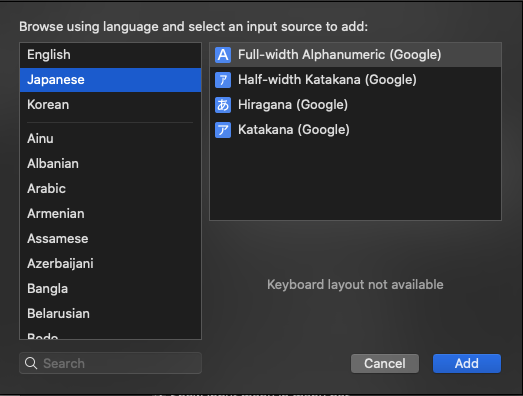Choose Hiragana (Google) input source
The width and height of the screenshot is (523, 396).
pyautogui.click(x=355, y=105)
